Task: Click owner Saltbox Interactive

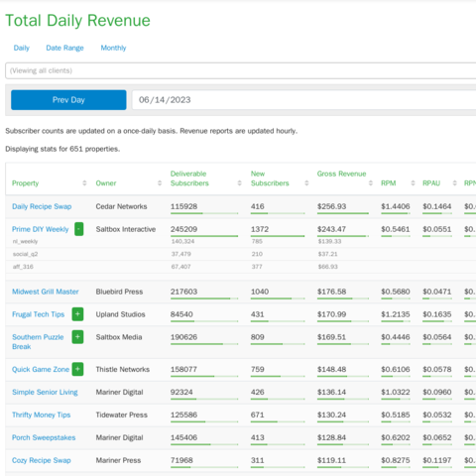Action: [x=126, y=229]
